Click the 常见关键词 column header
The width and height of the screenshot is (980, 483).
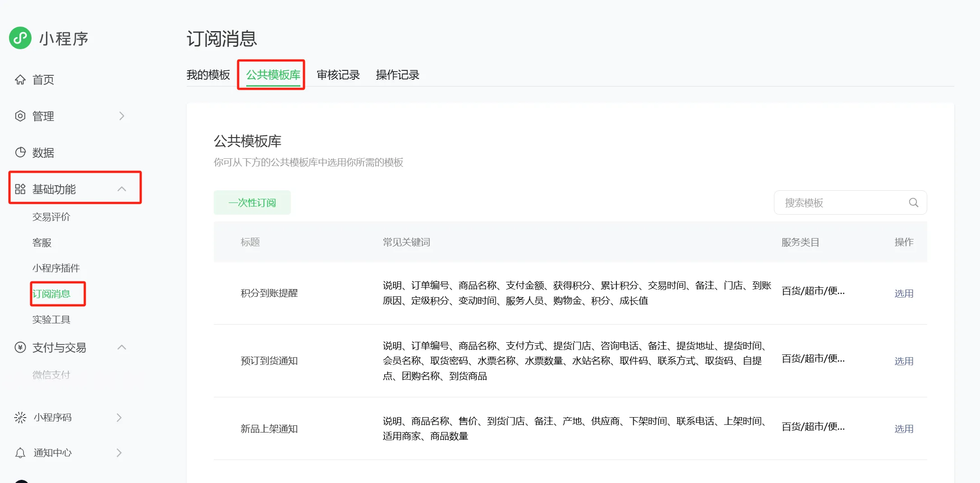(406, 242)
